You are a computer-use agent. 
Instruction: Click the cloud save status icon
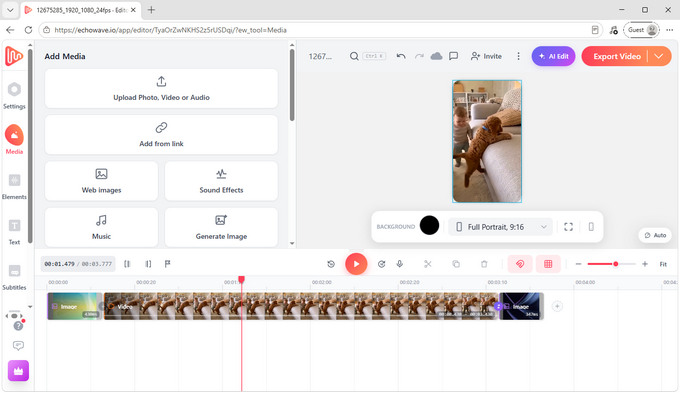click(x=436, y=56)
